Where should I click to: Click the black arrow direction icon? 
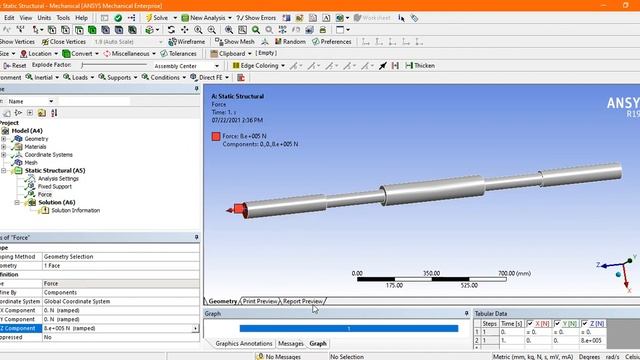382,65
